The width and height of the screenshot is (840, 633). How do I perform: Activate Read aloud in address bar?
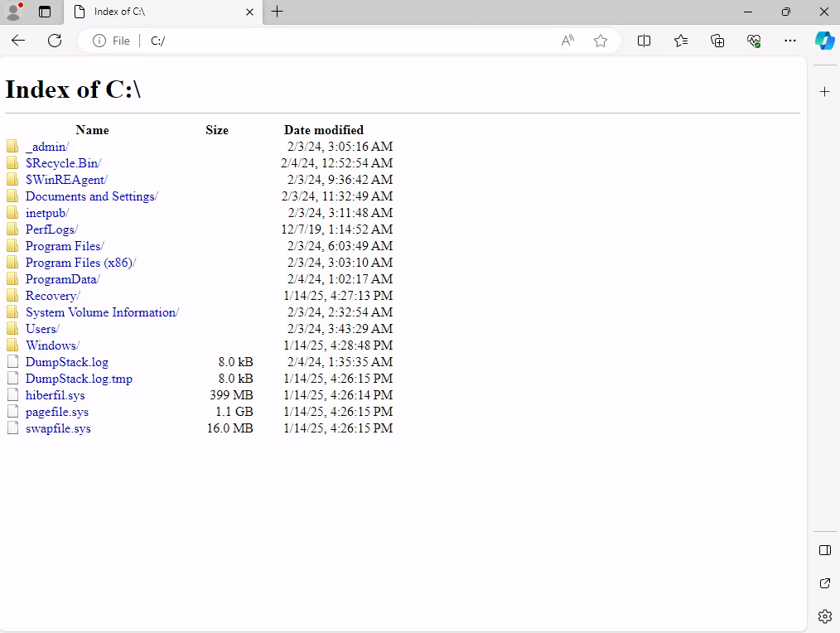[x=567, y=41]
